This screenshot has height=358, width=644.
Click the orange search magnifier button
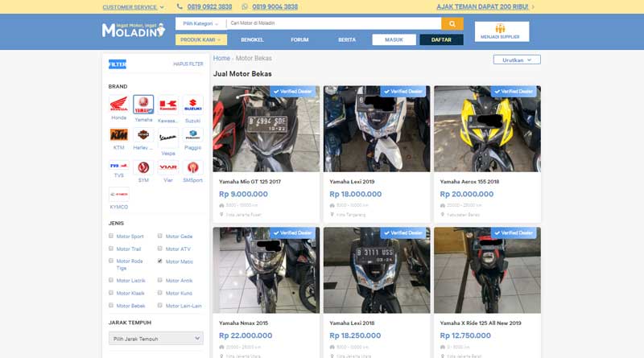coord(453,24)
